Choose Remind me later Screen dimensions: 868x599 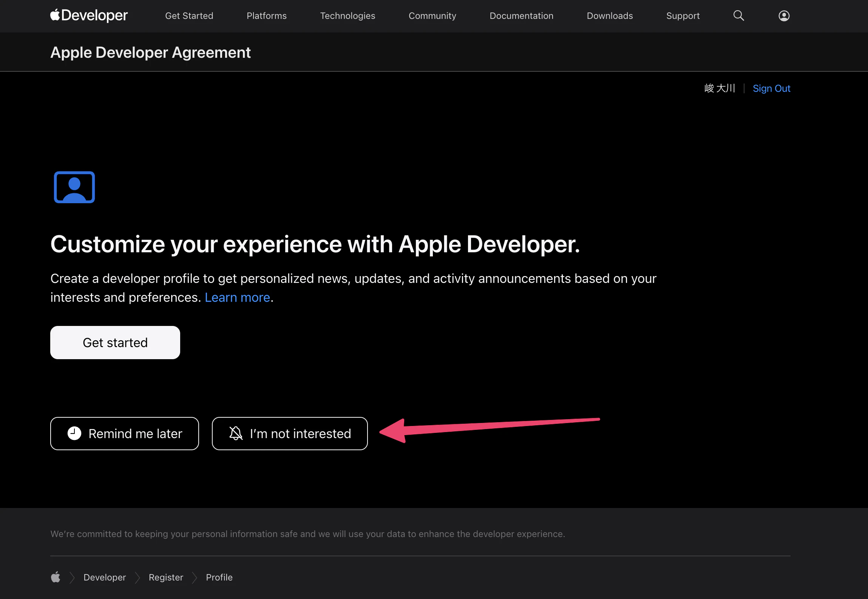125,434
